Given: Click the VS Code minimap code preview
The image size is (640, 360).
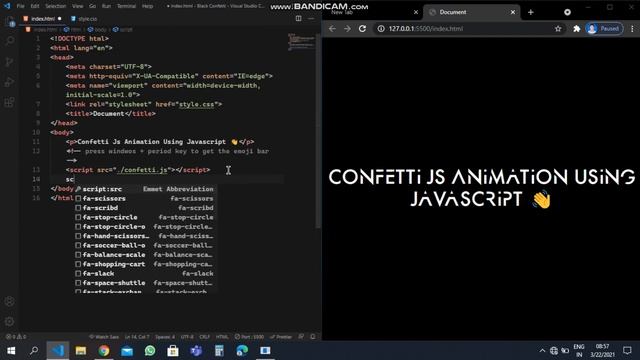Looking at the screenshot, I should tap(302, 42).
